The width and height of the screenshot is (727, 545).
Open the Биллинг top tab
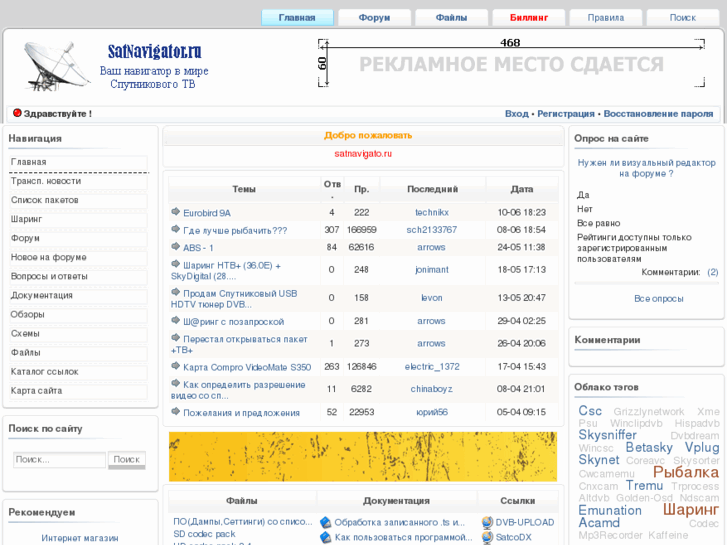point(529,18)
